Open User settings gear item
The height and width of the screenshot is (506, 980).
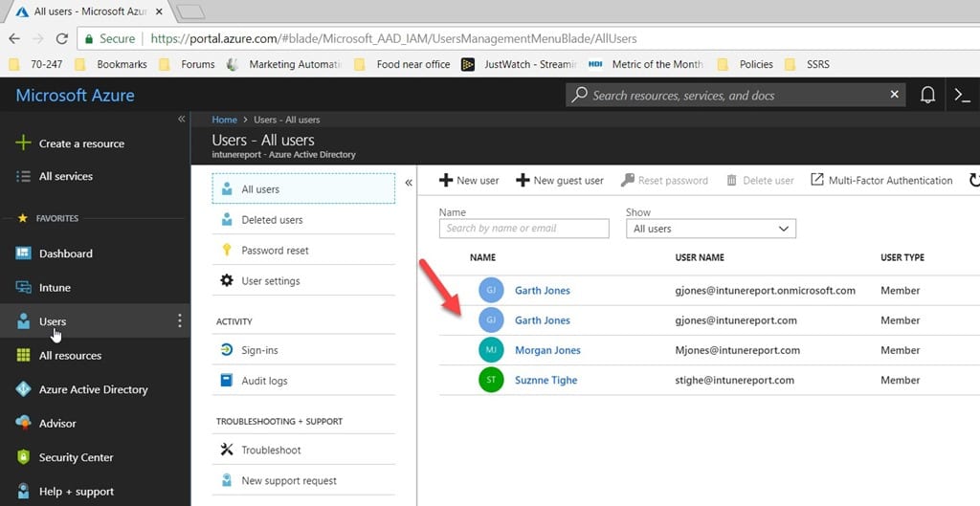pyautogui.click(x=303, y=280)
